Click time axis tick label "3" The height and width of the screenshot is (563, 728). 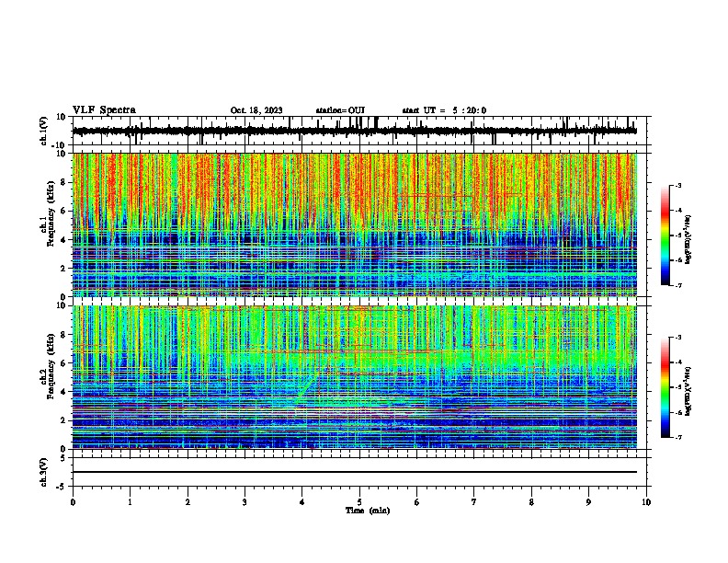(245, 502)
